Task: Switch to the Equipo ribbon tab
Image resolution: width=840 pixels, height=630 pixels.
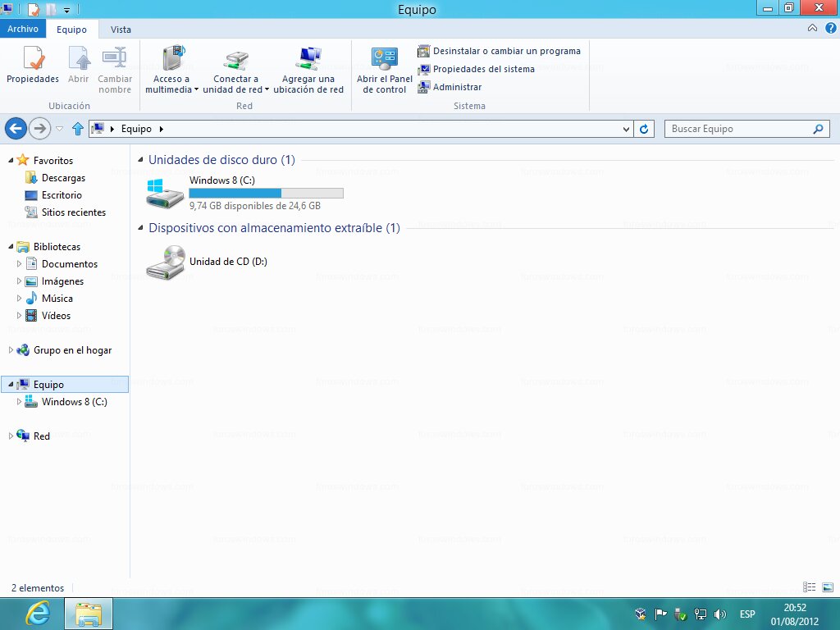Action: [72, 30]
